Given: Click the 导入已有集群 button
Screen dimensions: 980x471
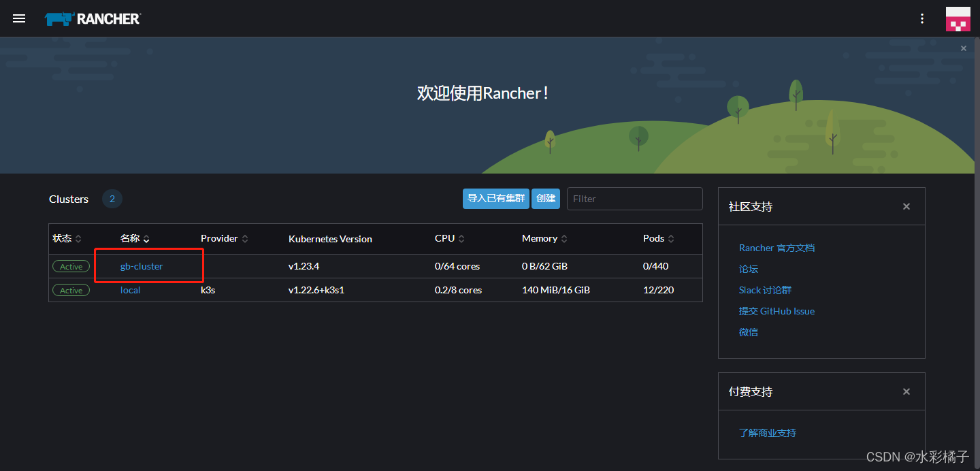Looking at the screenshot, I should coord(496,198).
